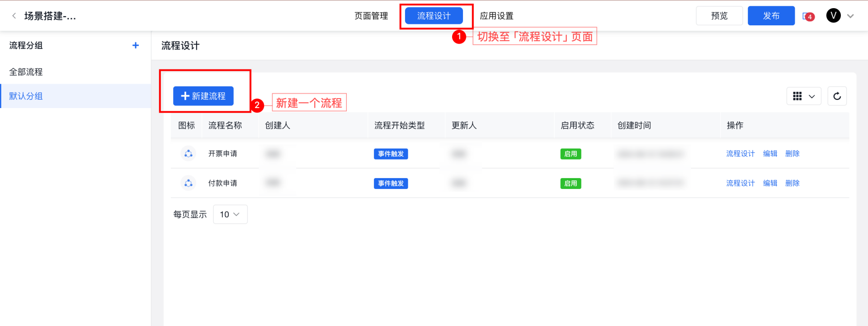Click the back arrow beside 场景搭建

[14, 16]
